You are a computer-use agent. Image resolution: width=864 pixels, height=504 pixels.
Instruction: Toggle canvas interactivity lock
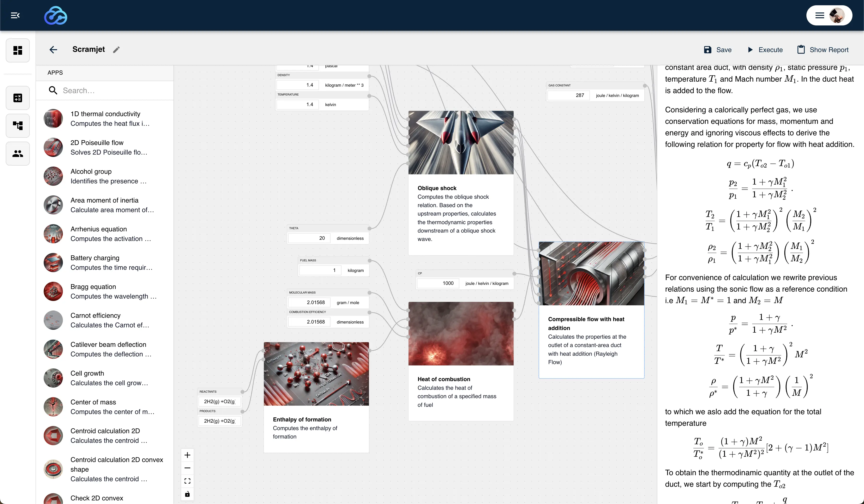pyautogui.click(x=187, y=494)
